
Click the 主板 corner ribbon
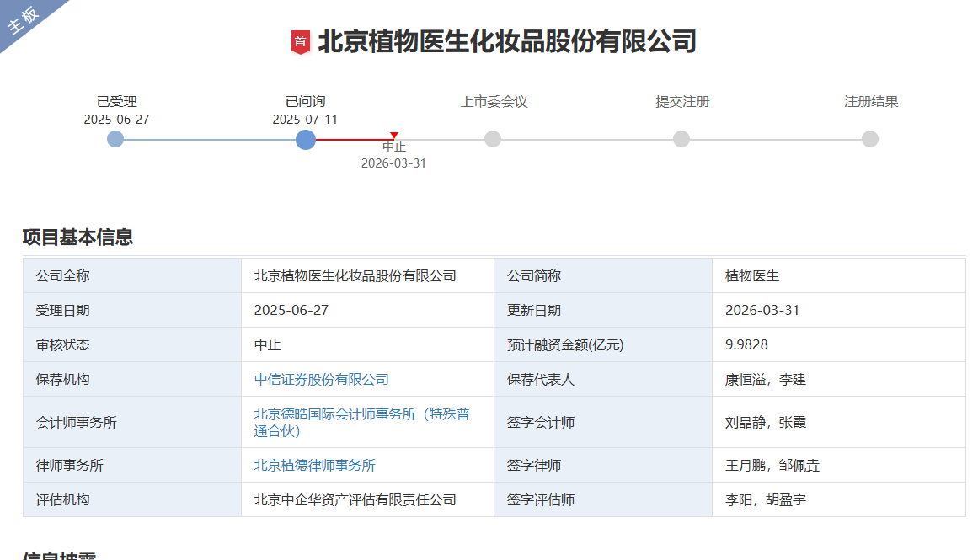point(25,22)
